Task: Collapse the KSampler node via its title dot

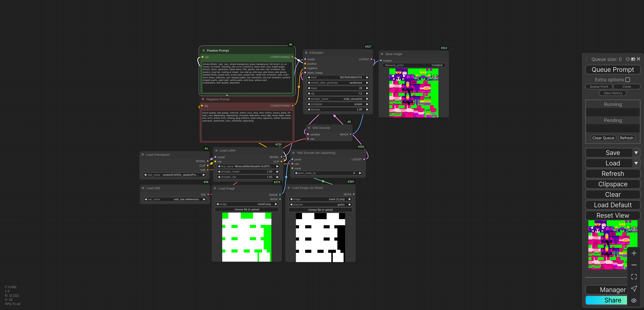Action: point(306,53)
